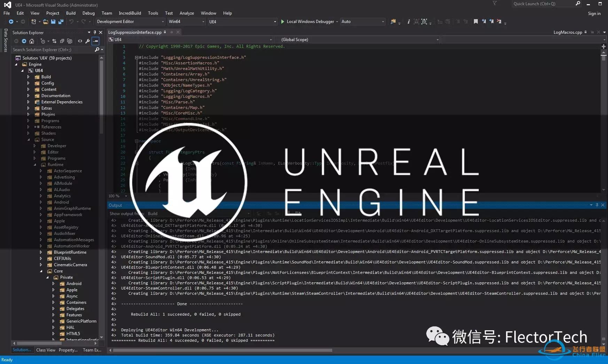Open the IncrediBuild menu
Image resolution: width=608 pixels, height=364 pixels.
(130, 13)
